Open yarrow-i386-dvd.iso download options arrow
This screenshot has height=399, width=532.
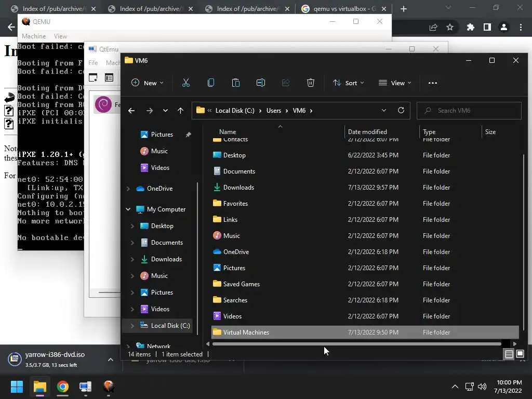tap(111, 360)
